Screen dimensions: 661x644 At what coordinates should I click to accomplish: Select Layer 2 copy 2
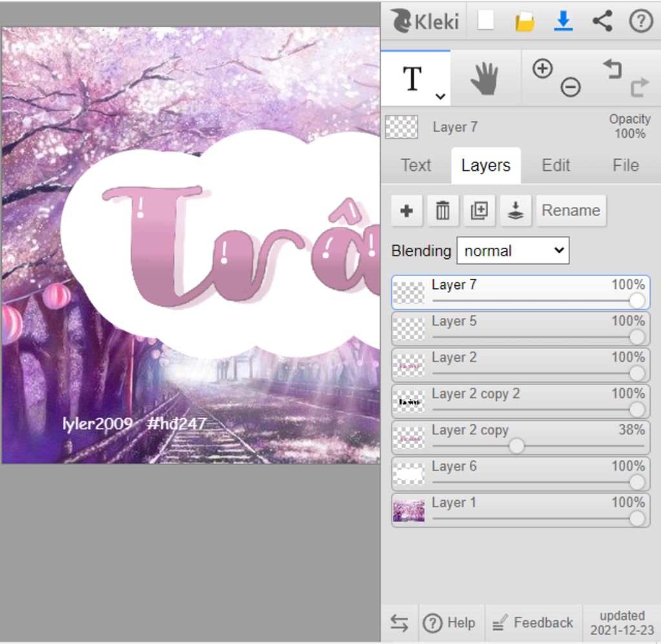pyautogui.click(x=521, y=401)
